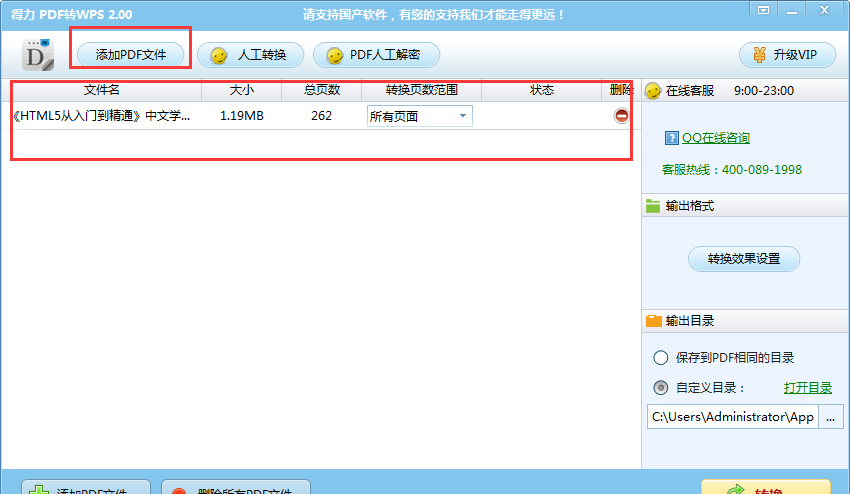Click the 在线客服 smiley icon
The width and height of the screenshot is (850, 494).
point(653,91)
